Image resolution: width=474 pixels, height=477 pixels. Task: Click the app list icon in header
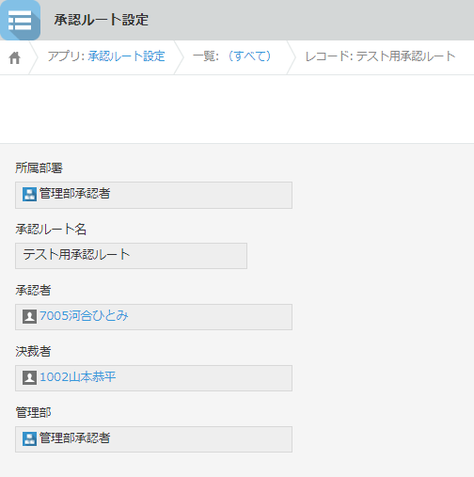coord(20,20)
